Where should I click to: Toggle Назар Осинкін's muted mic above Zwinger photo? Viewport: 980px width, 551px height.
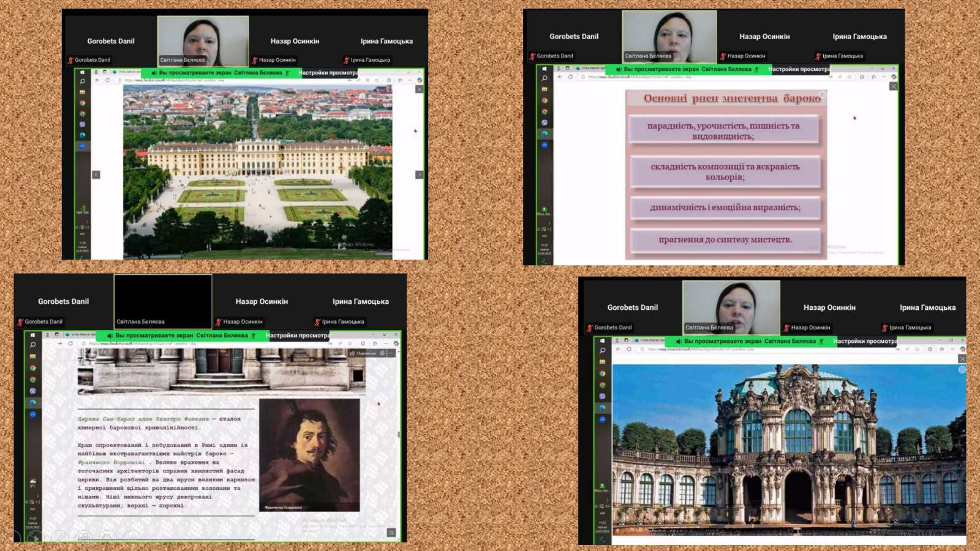(786, 328)
